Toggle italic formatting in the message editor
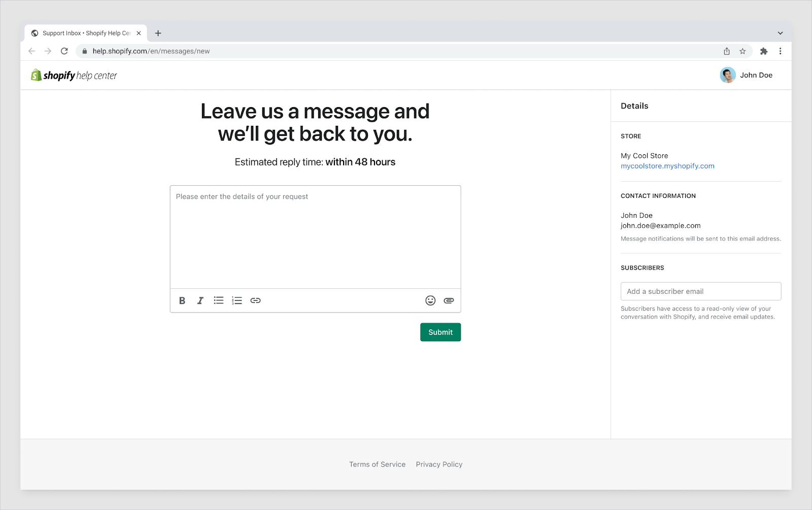812x510 pixels. [x=200, y=300]
